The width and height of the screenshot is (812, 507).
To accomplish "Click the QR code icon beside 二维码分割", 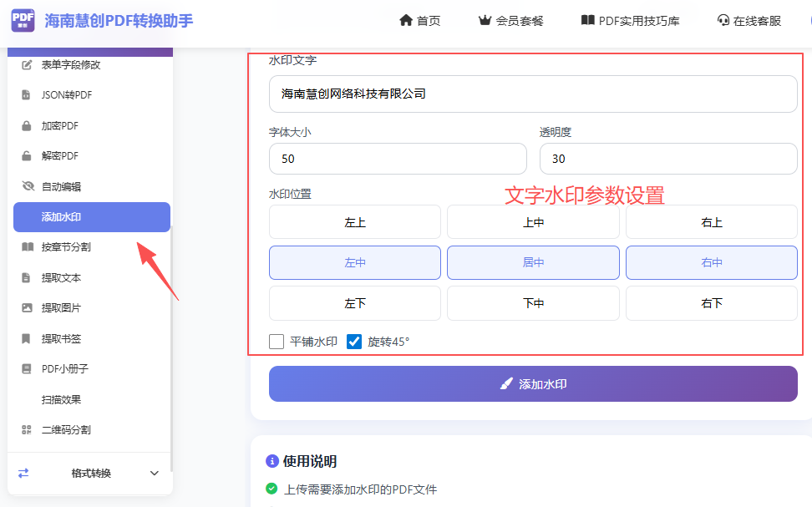I will (27, 429).
